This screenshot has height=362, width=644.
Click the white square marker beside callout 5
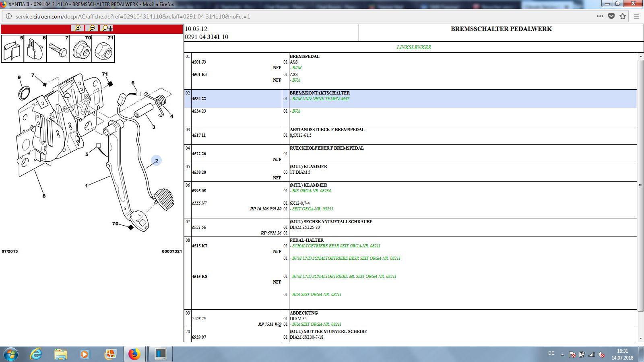coord(98,145)
